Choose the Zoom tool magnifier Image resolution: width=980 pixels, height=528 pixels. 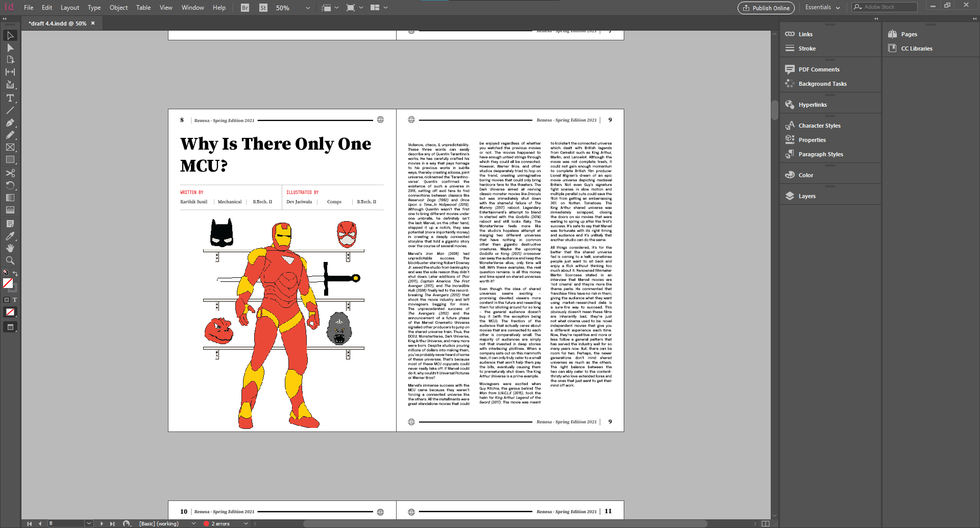point(10,260)
